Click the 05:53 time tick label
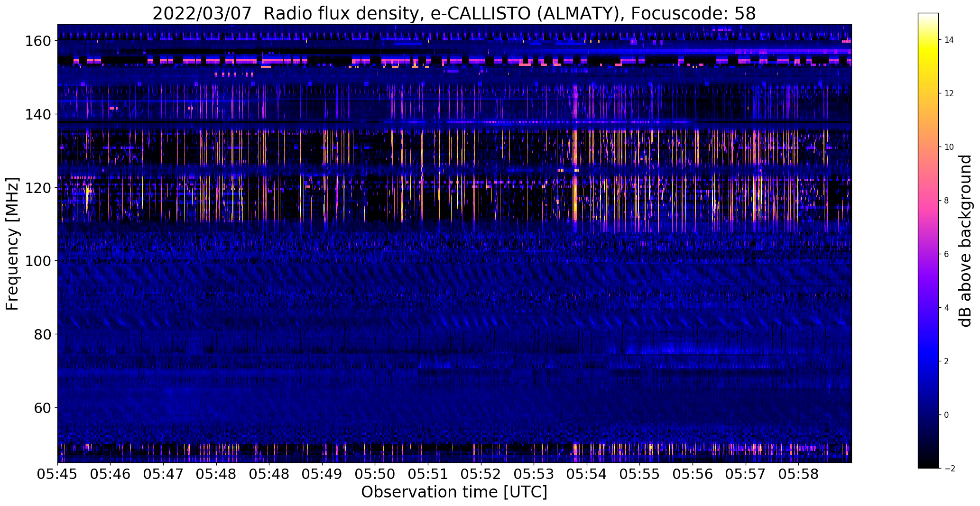Screen dimensions: 980x506 point(534,475)
